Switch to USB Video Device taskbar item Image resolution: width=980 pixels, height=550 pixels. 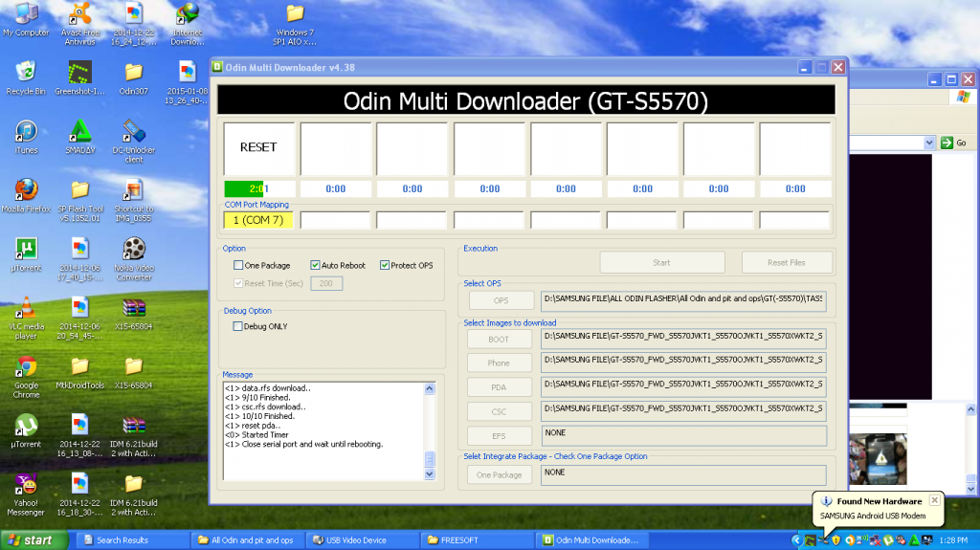[360, 540]
